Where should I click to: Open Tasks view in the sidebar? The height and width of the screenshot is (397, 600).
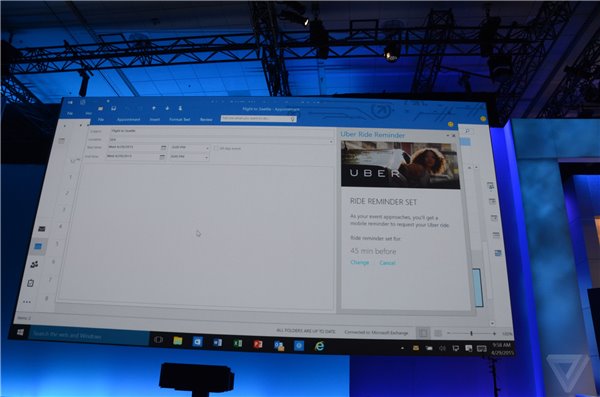[x=31, y=283]
